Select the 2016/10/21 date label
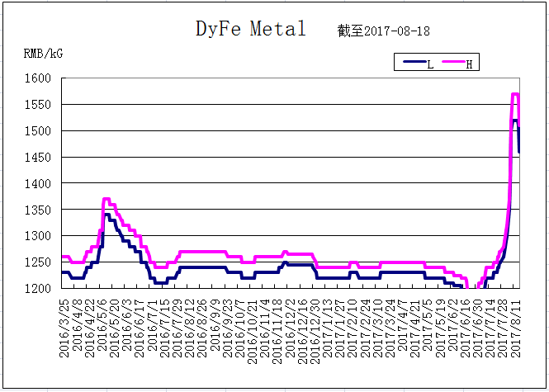This screenshot has width=549, height=392. 253,331
